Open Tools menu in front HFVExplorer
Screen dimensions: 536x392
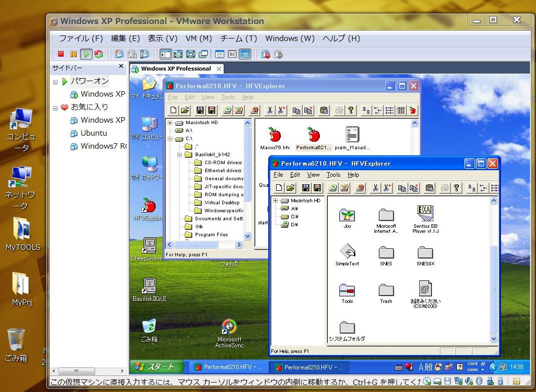[x=333, y=175]
